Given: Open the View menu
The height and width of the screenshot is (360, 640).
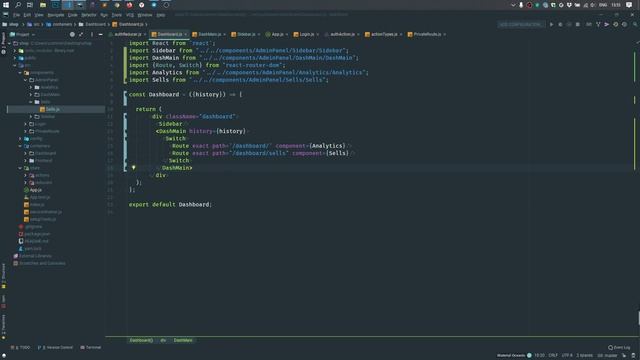Looking at the screenshot, I should (39, 15).
